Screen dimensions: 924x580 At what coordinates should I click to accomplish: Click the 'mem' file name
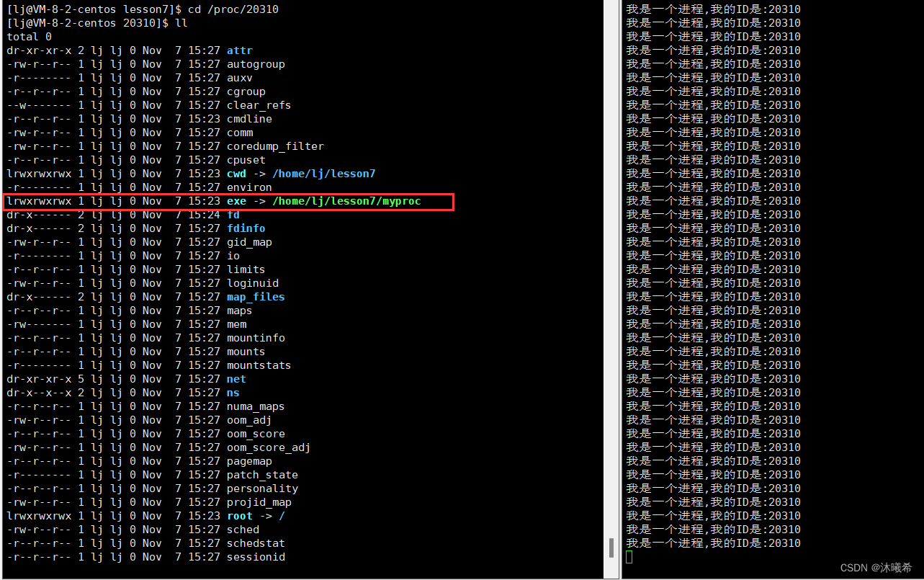(x=236, y=324)
